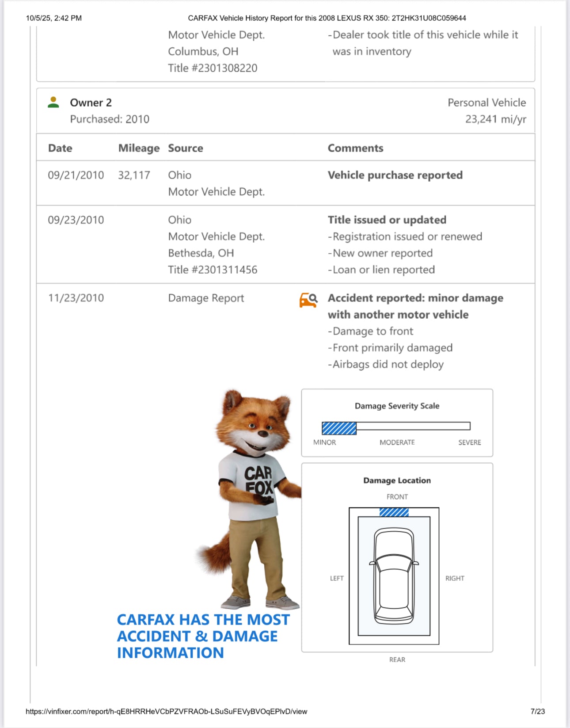Select the Source column header
570x728 pixels.
pyautogui.click(x=185, y=148)
